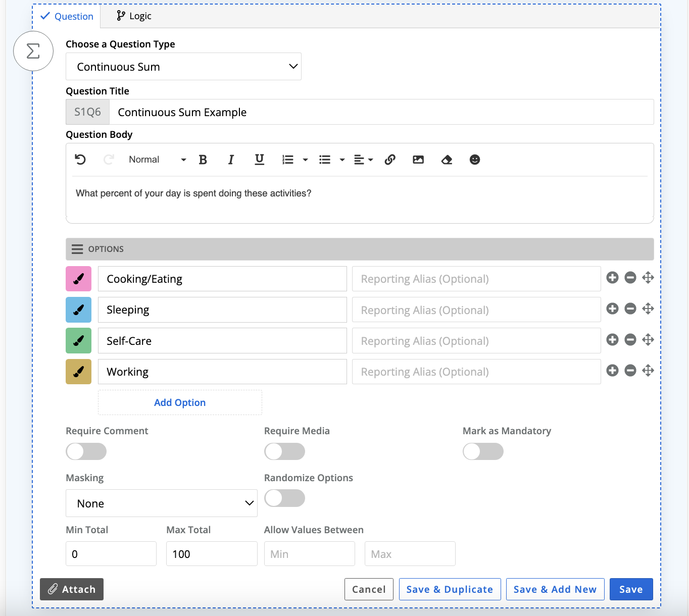Click the Question Title field
This screenshot has height=616, width=689.
[381, 112]
